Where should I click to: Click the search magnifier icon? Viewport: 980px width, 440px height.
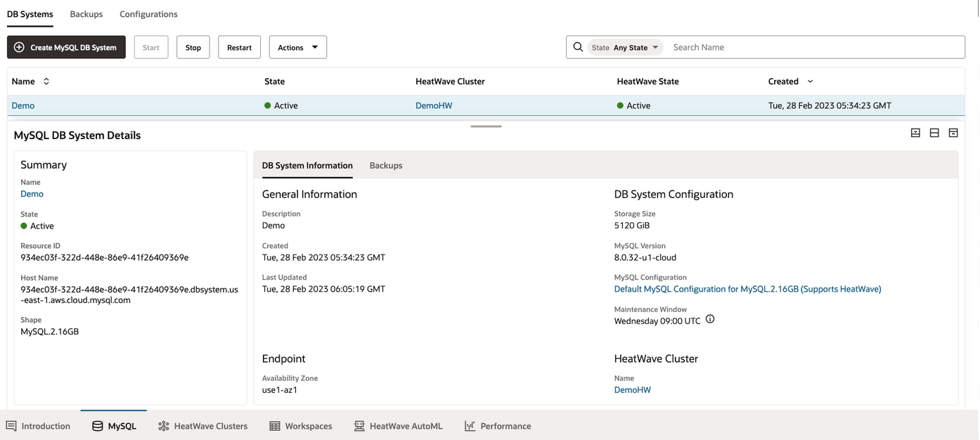[578, 47]
